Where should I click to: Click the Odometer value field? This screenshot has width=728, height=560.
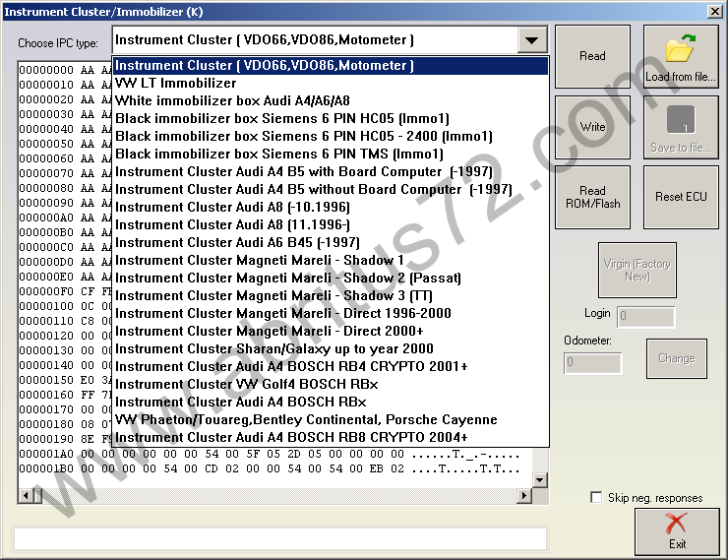(593, 362)
